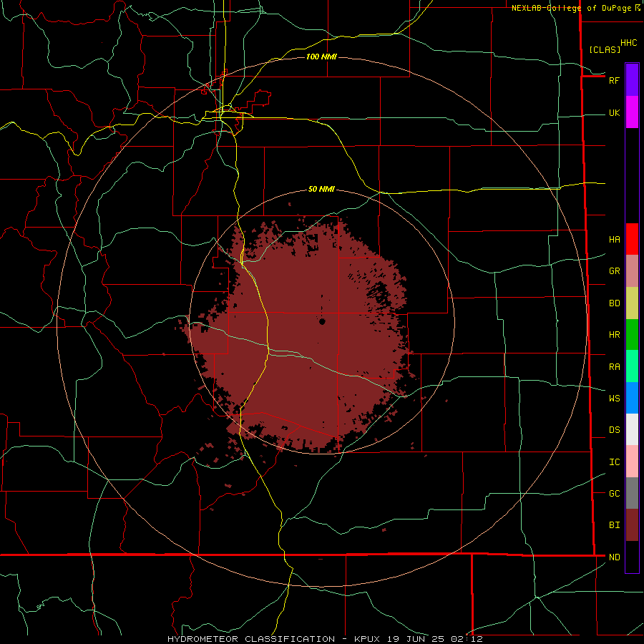
Task: Click the HR green legend swatch
Action: coord(632,334)
